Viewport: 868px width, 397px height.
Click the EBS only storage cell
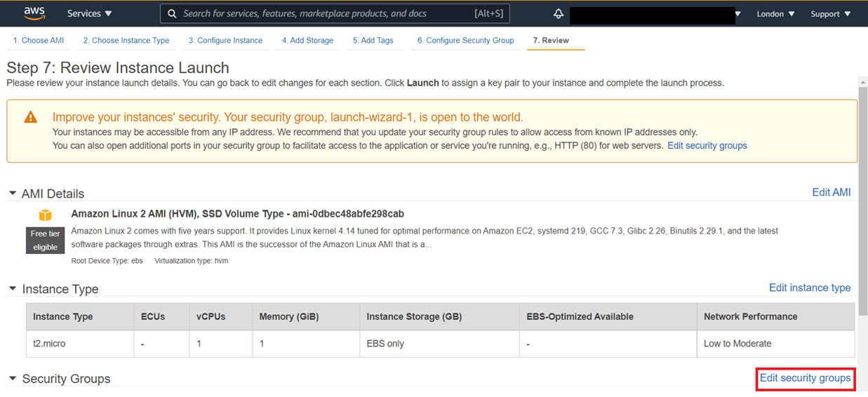click(439, 344)
